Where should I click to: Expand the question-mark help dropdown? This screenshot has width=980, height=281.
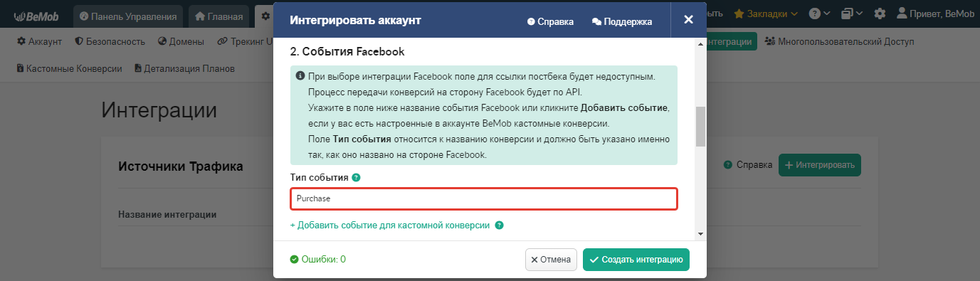[820, 14]
